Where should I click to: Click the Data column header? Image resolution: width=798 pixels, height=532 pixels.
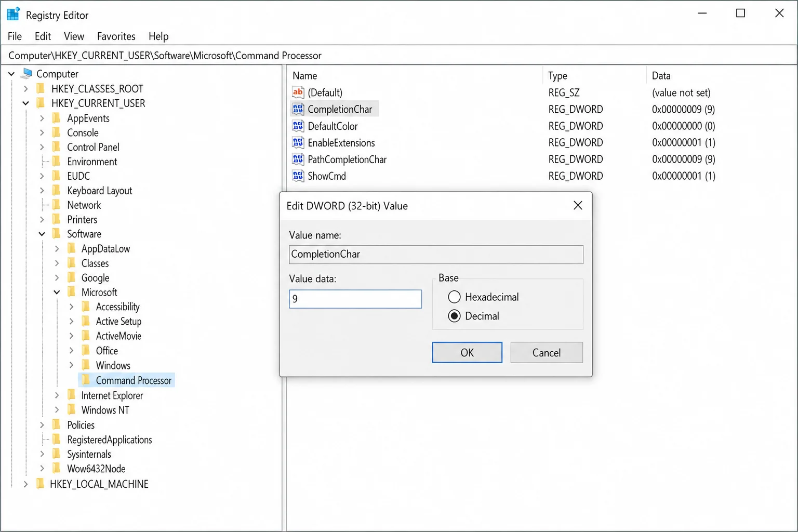point(721,76)
